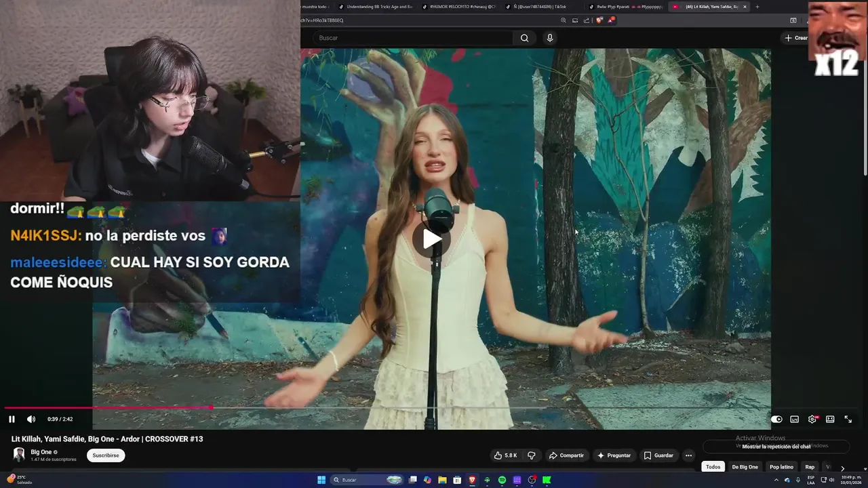The width and height of the screenshot is (868, 488).
Task: Enter full screen mode on the player
Action: 848,419
